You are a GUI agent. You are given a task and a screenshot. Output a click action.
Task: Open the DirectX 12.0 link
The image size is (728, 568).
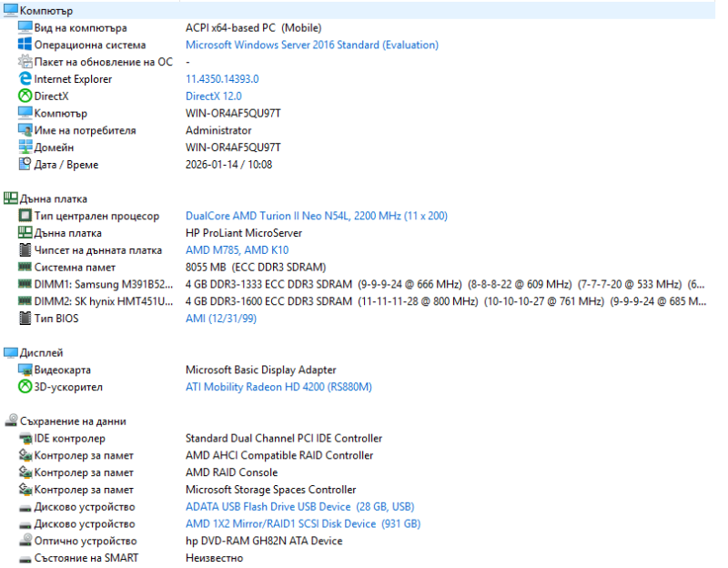pyautogui.click(x=213, y=96)
